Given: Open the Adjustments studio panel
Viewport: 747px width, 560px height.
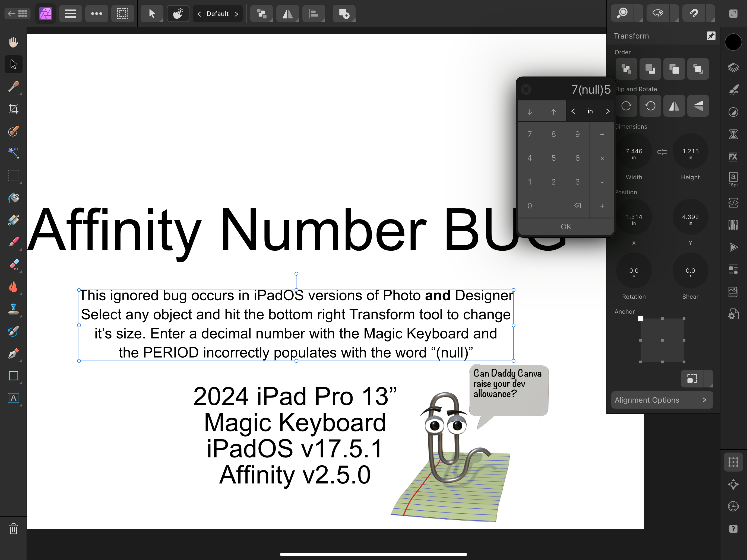Looking at the screenshot, I should pos(733,112).
